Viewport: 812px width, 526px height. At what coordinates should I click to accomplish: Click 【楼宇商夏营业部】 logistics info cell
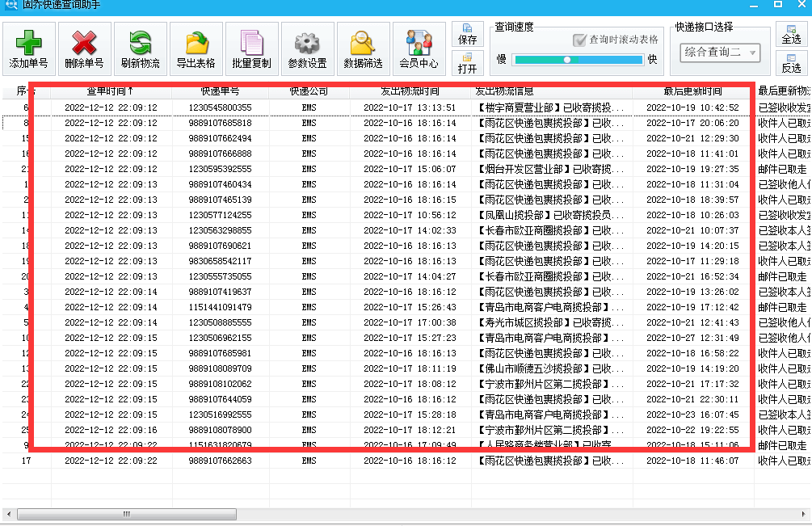pos(550,107)
